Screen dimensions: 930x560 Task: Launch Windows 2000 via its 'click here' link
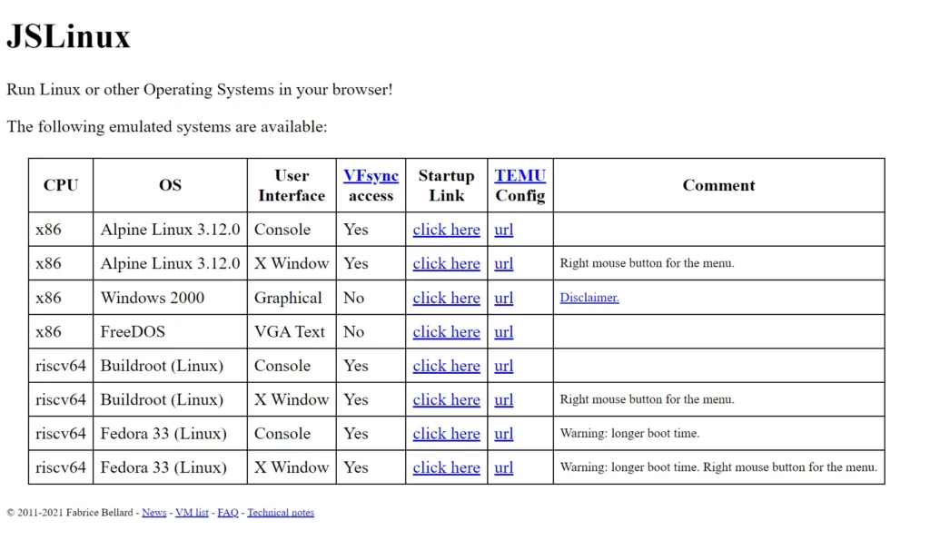446,298
